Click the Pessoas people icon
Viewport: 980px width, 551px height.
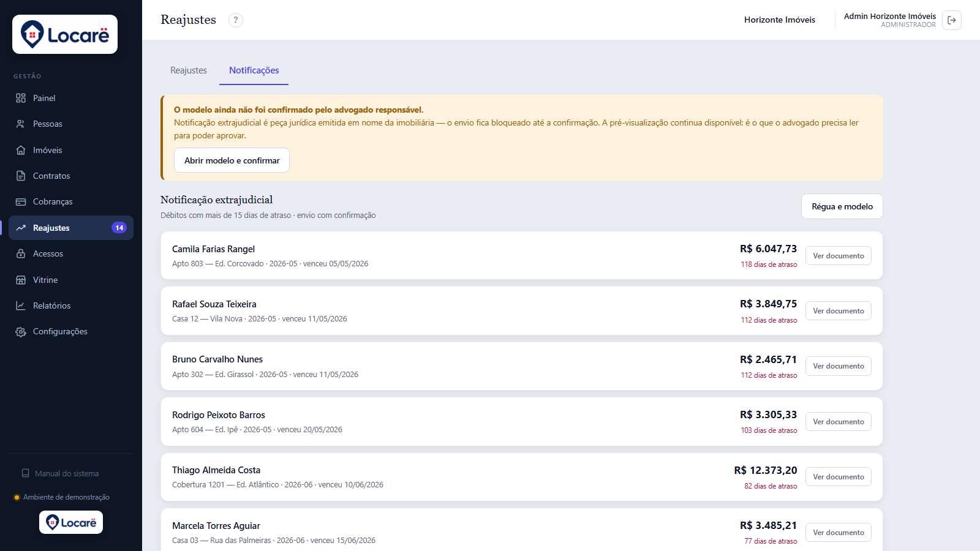[x=21, y=124]
